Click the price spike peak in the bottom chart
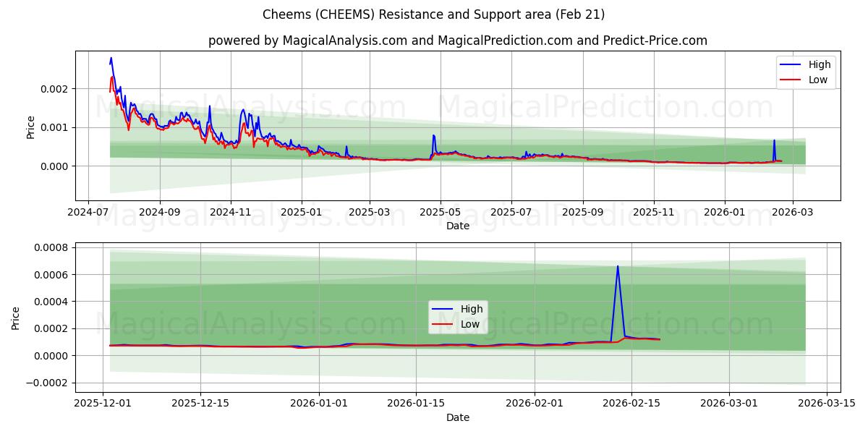The image size is (868, 434). pos(618,266)
